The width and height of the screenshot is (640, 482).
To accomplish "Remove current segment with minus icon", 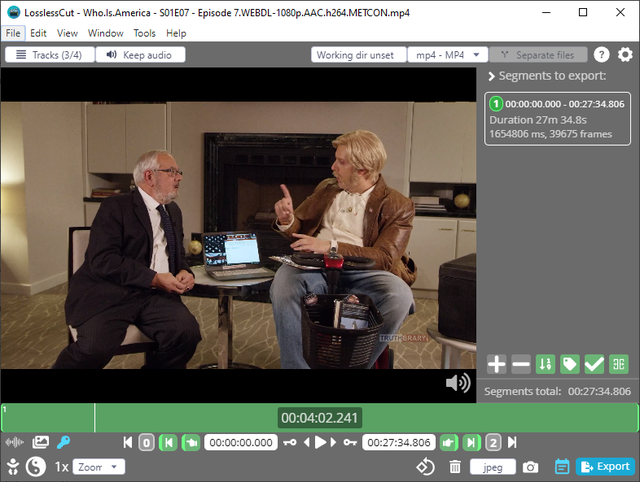I will tap(520, 365).
